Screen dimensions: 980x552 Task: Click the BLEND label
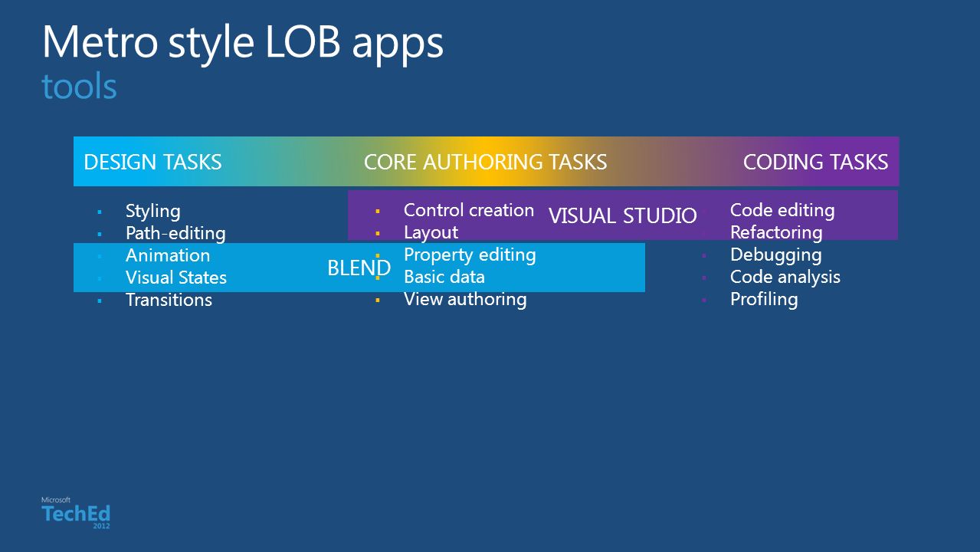point(359,268)
